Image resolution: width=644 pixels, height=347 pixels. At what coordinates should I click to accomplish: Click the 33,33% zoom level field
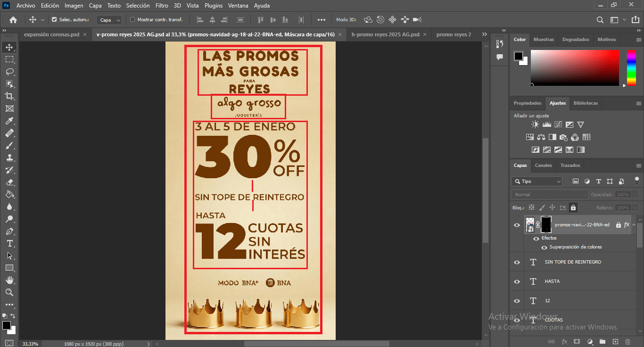[x=31, y=344]
